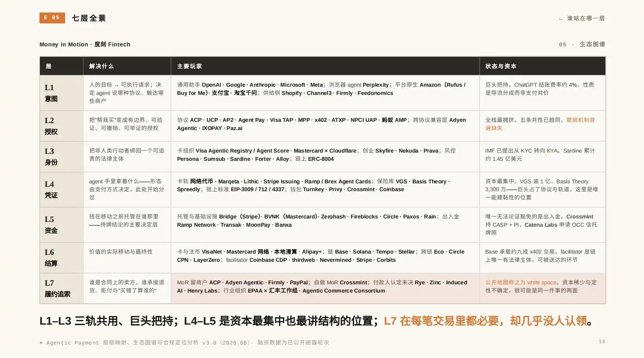This screenshot has width=644, height=358.
Task: Select the "L3 身份" layer cell
Action: tap(61, 156)
